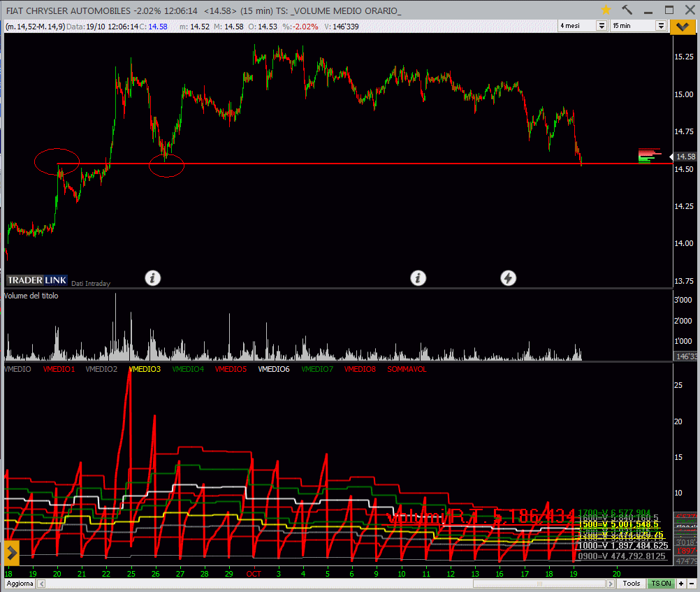This screenshot has width=700, height=592.
Task: Select the VMEDIO5 indicator label
Action: (x=231, y=369)
